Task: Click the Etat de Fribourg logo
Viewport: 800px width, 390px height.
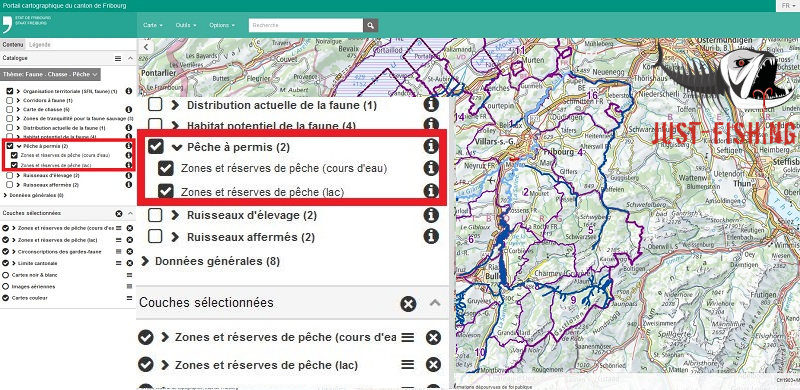Action: 27,24
